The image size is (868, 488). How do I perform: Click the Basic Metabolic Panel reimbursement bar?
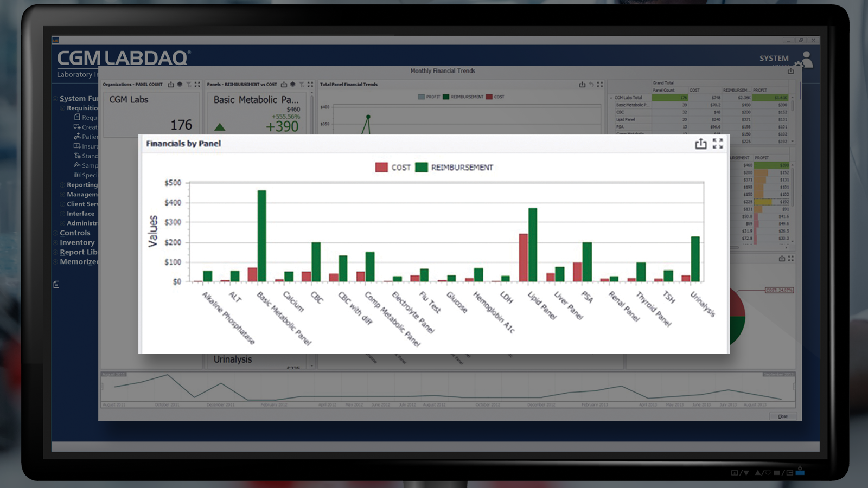(x=262, y=236)
